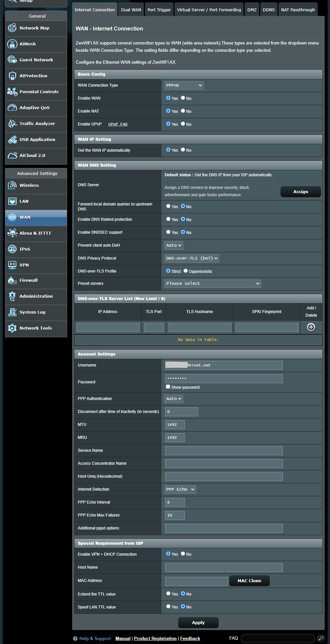330x644 pixels.
Task: Expand Preset servers dropdown
Action: point(213,283)
